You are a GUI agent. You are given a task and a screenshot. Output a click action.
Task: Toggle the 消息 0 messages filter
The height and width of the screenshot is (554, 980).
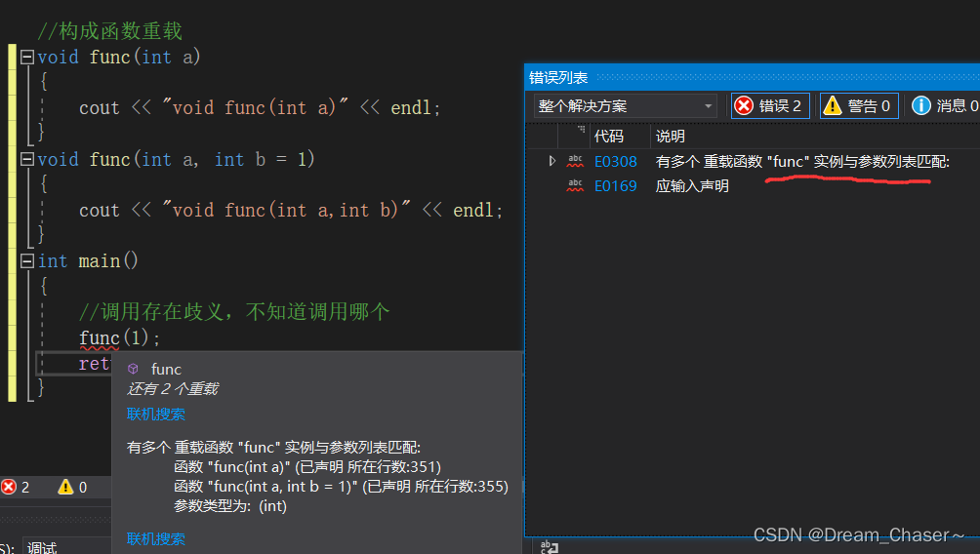pyautogui.click(x=945, y=105)
